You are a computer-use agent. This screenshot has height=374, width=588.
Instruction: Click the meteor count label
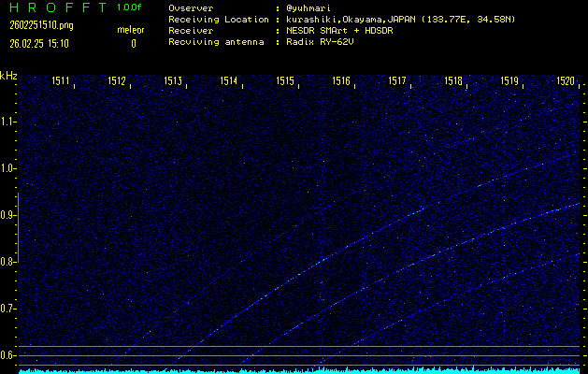pyautogui.click(x=131, y=30)
